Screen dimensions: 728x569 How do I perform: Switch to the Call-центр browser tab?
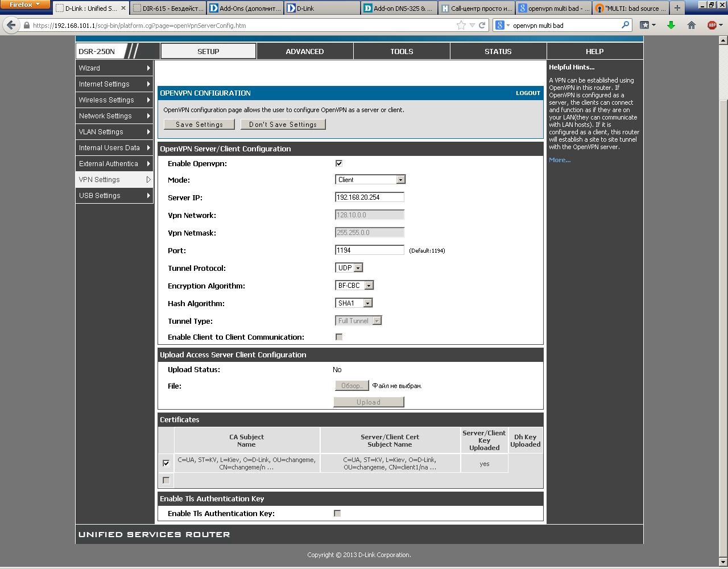click(477, 9)
